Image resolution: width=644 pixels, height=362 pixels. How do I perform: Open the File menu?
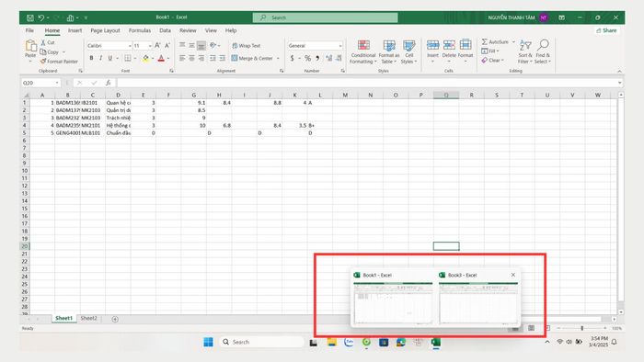coord(29,30)
